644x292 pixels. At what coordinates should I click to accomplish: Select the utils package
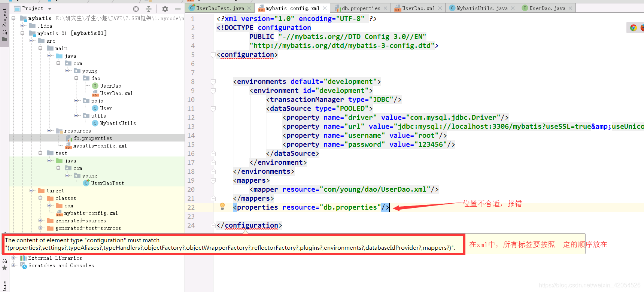[98, 116]
